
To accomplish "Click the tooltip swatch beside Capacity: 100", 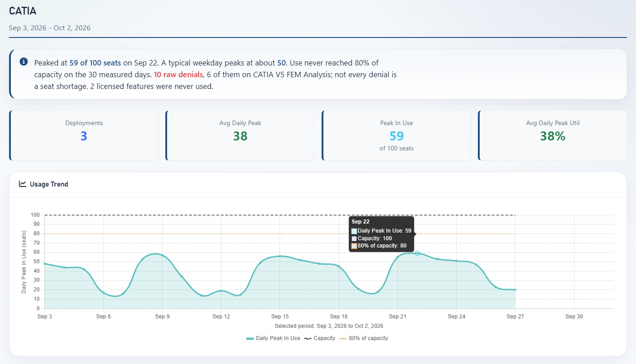I will point(354,238).
